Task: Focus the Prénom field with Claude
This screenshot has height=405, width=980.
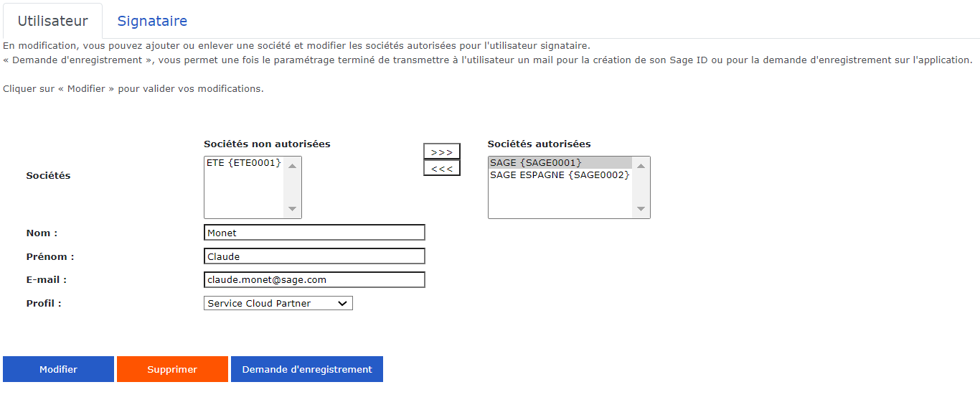Action: coord(314,256)
